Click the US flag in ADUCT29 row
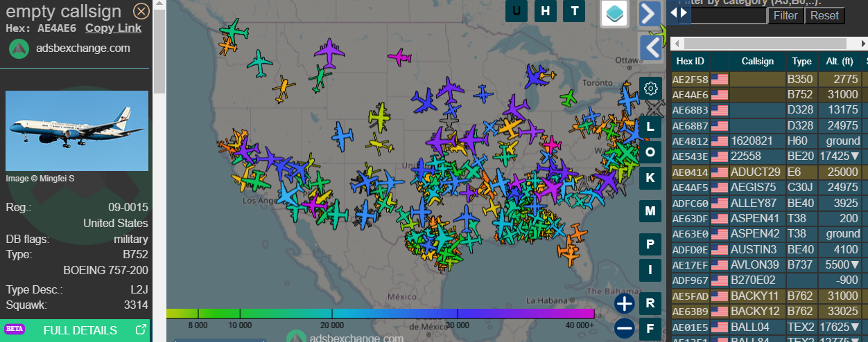Screen dimensions: 868x342 (x=719, y=172)
